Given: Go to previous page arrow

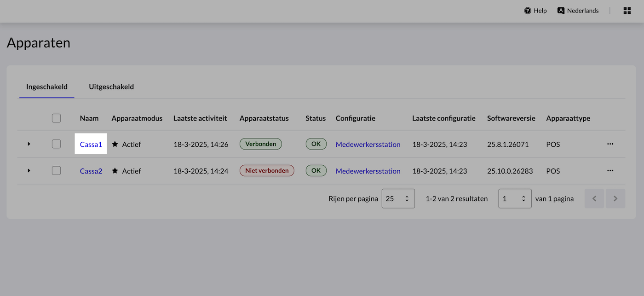Looking at the screenshot, I should [x=594, y=198].
